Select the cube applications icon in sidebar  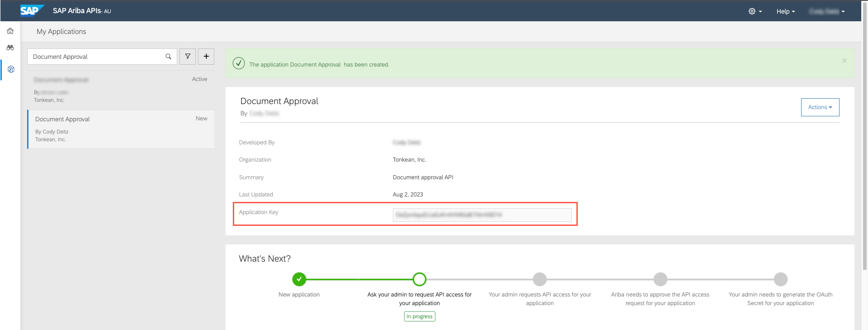pos(11,69)
